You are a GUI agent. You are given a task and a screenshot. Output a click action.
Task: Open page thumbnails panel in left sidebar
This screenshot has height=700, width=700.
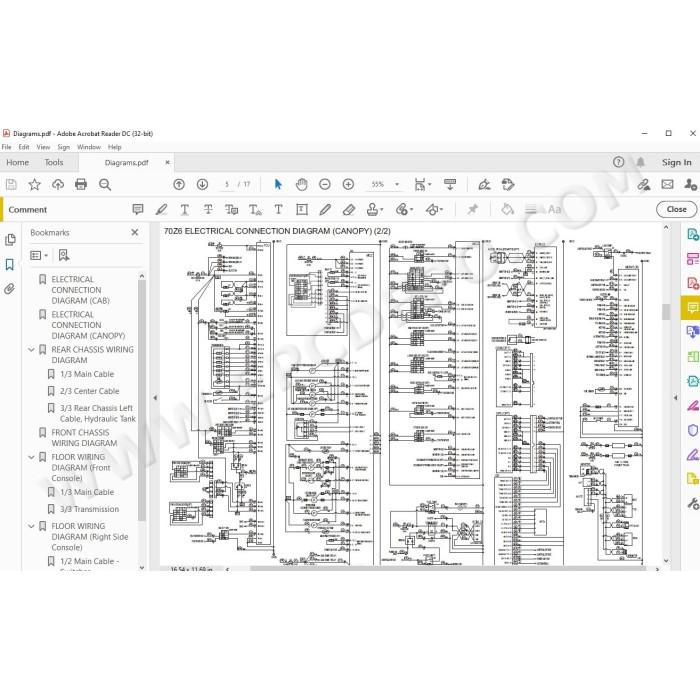pyautogui.click(x=10, y=240)
